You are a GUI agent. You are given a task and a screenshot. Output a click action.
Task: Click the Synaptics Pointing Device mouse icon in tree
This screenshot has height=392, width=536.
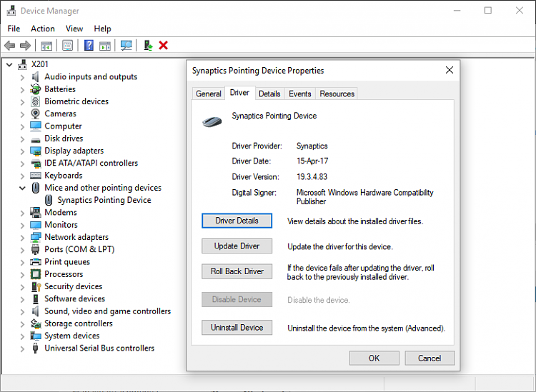click(49, 200)
